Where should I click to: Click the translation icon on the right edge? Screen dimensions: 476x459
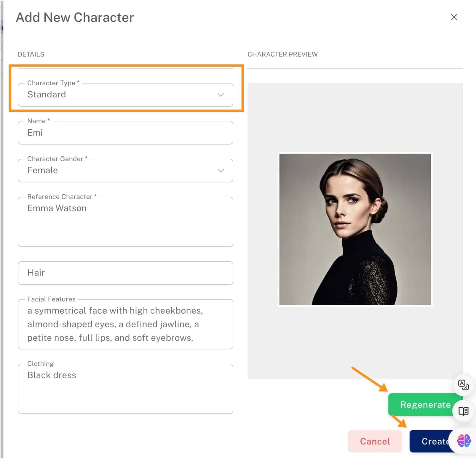click(463, 386)
